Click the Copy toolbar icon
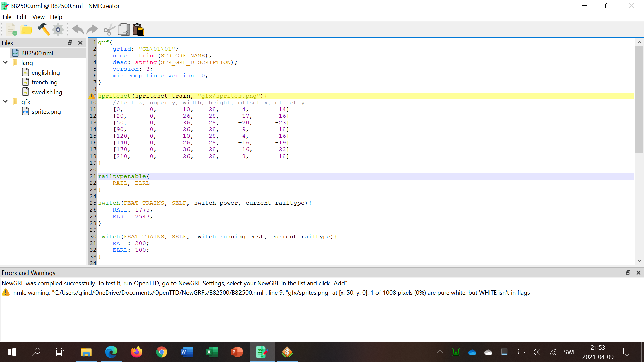644x362 pixels. (124, 30)
